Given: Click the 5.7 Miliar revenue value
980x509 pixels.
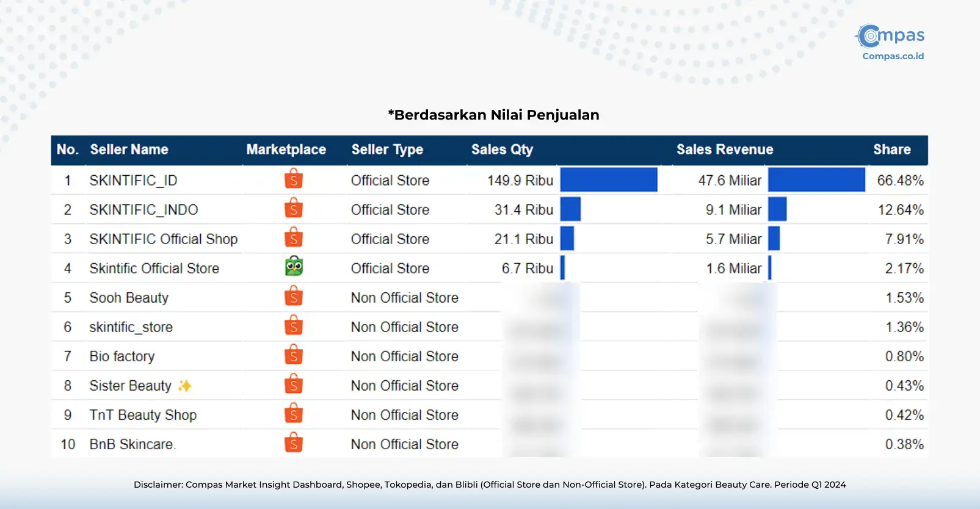Looking at the screenshot, I should pyautogui.click(x=734, y=239).
